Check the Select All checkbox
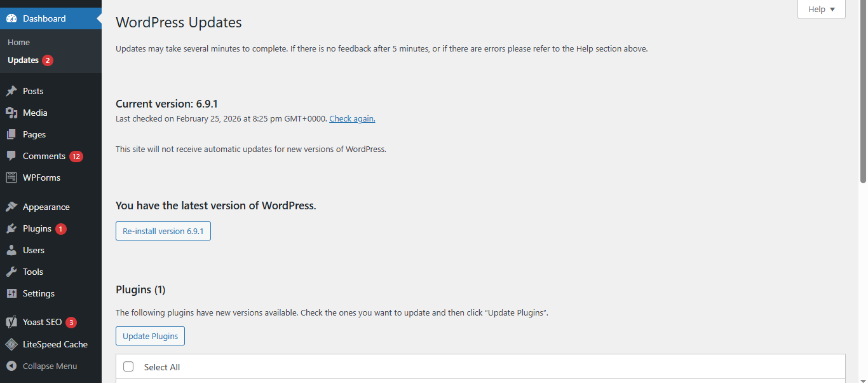Image resolution: width=868 pixels, height=383 pixels. (128, 366)
